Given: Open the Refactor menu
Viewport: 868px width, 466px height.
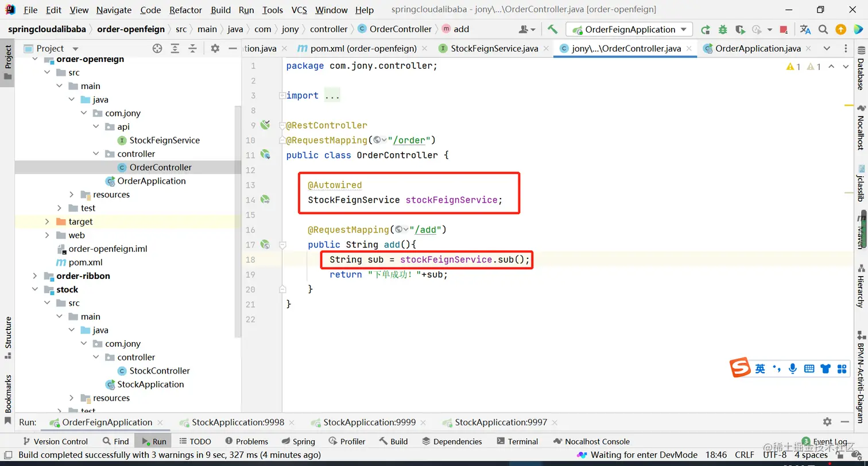Looking at the screenshot, I should (x=185, y=10).
